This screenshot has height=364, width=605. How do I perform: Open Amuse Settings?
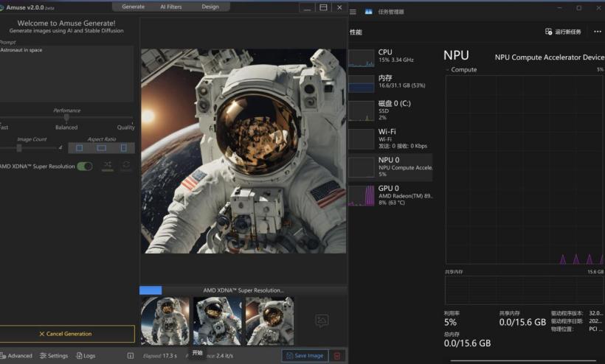[54, 355]
